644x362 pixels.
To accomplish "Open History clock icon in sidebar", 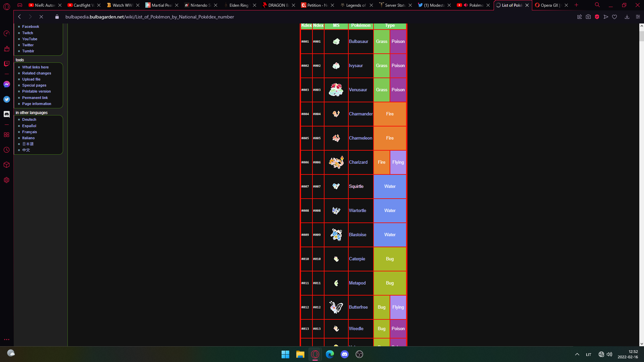I will [6, 150].
